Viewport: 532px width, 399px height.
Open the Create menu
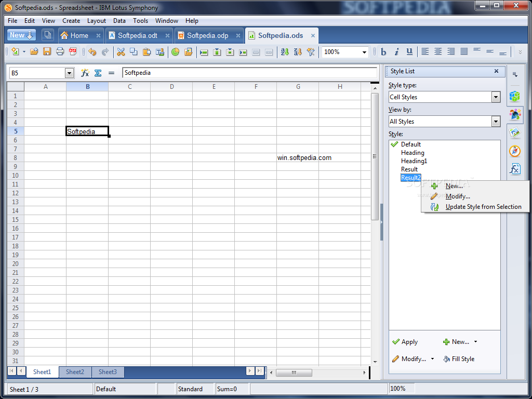click(71, 21)
